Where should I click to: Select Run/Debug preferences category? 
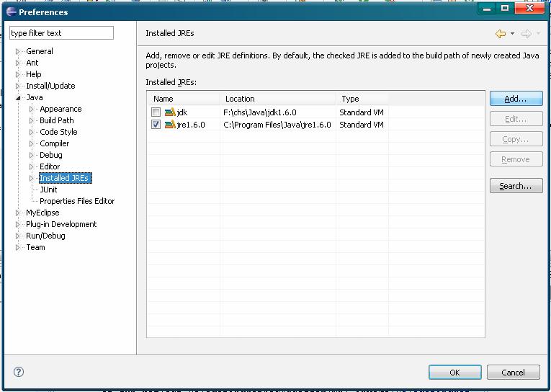point(45,236)
